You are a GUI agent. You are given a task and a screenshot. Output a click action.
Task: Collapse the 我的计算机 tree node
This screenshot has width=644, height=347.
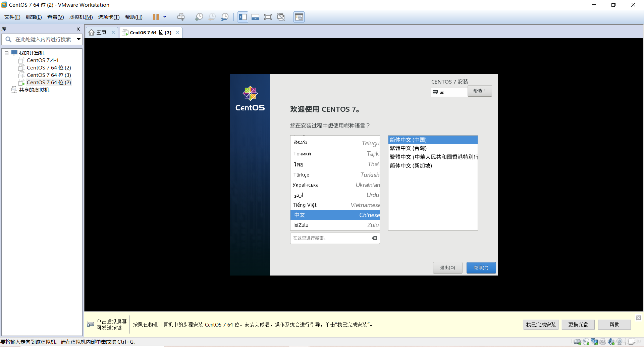click(x=6, y=53)
